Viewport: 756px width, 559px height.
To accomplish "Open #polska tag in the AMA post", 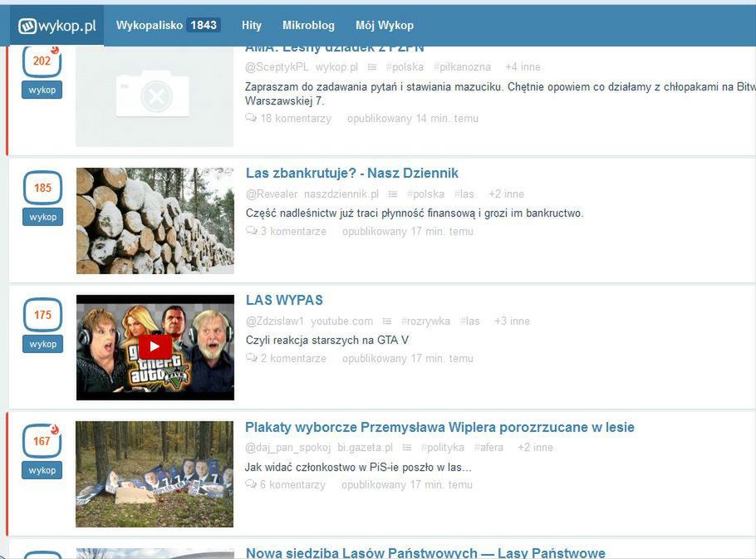I will click(405, 67).
